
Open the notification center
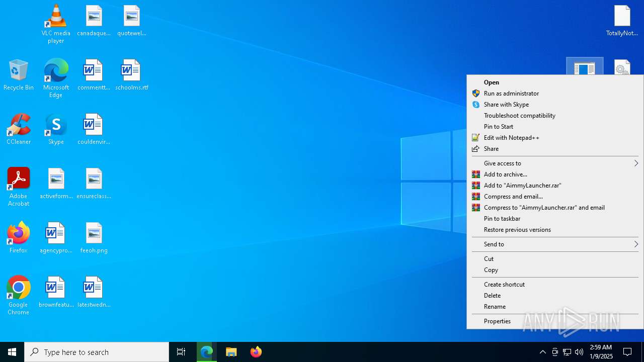coord(627,352)
